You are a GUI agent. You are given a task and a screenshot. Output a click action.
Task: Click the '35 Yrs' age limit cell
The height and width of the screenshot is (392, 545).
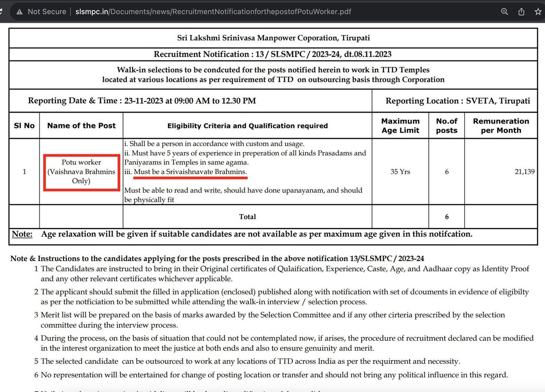coord(400,172)
